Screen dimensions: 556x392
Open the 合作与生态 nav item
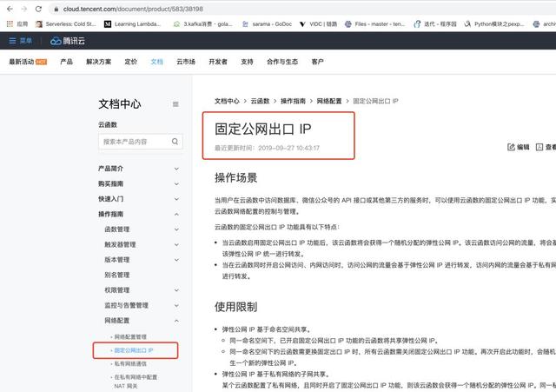(282, 62)
